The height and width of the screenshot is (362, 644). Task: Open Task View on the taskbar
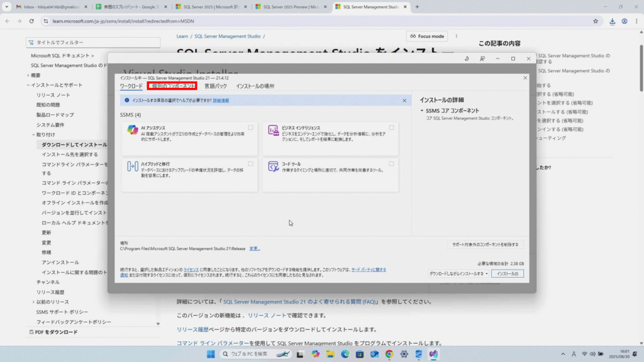[x=300, y=354]
